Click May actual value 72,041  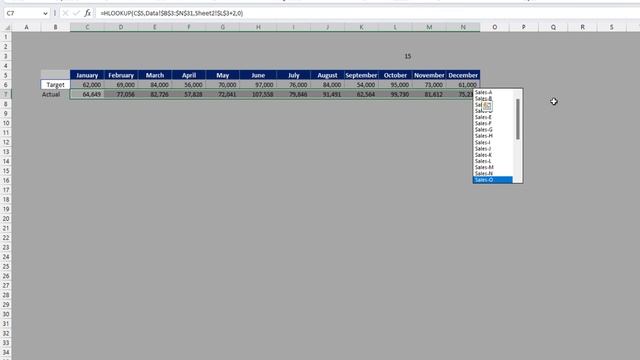click(222, 94)
